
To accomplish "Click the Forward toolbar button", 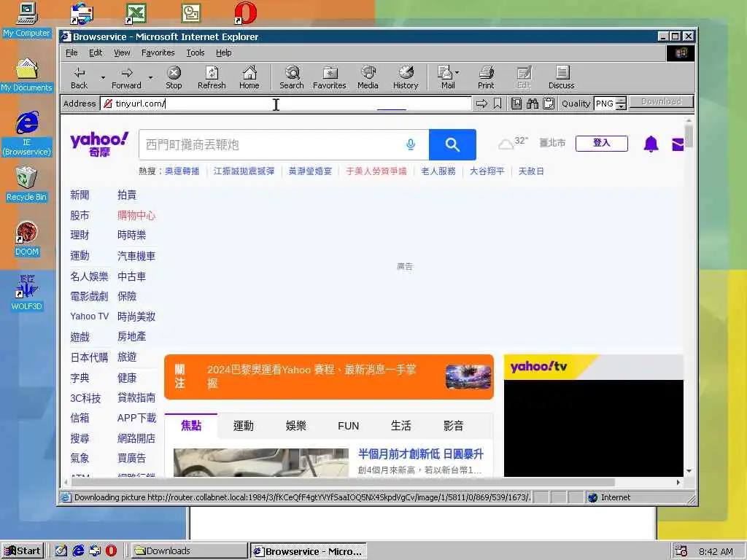I will tap(126, 77).
